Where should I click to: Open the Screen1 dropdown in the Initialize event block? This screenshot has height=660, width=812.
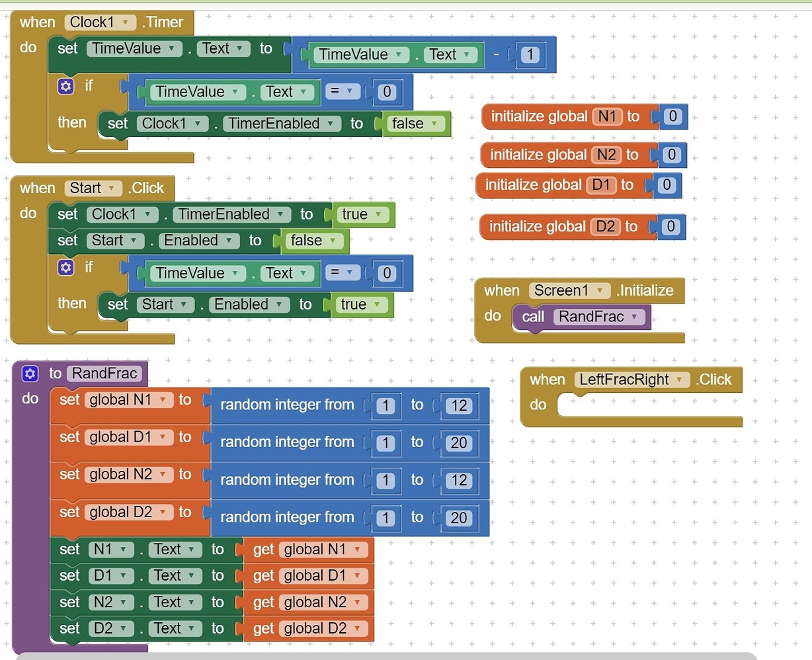tap(600, 290)
